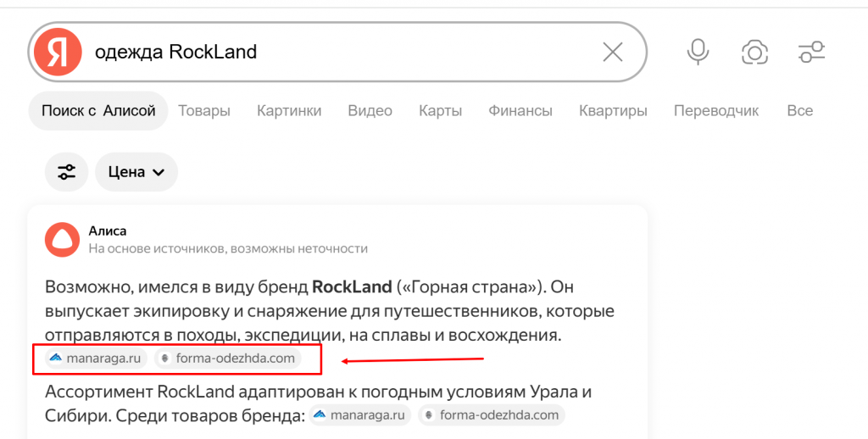Open the Квартиры tab

click(x=613, y=111)
